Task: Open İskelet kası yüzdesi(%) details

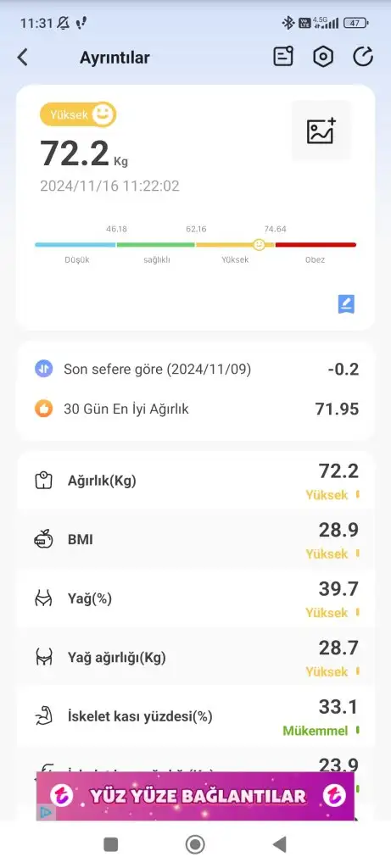Action: (x=195, y=716)
